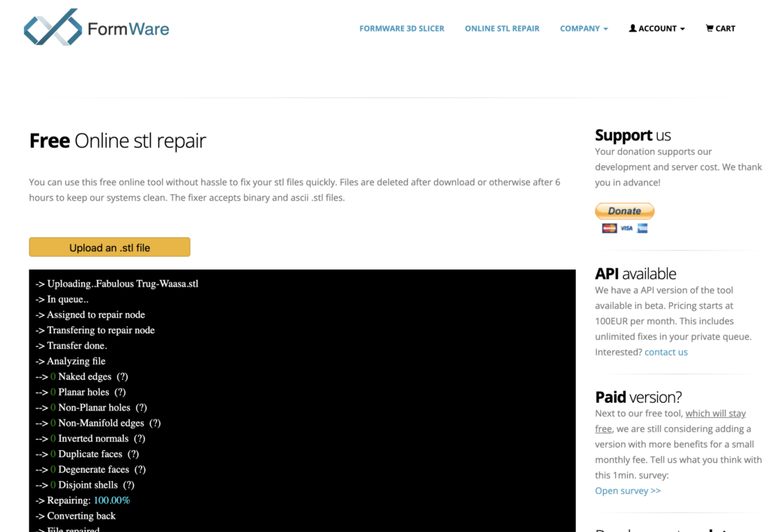Click the PayPal Donate button
Image resolution: width=769 pixels, height=532 pixels.
pyautogui.click(x=625, y=211)
